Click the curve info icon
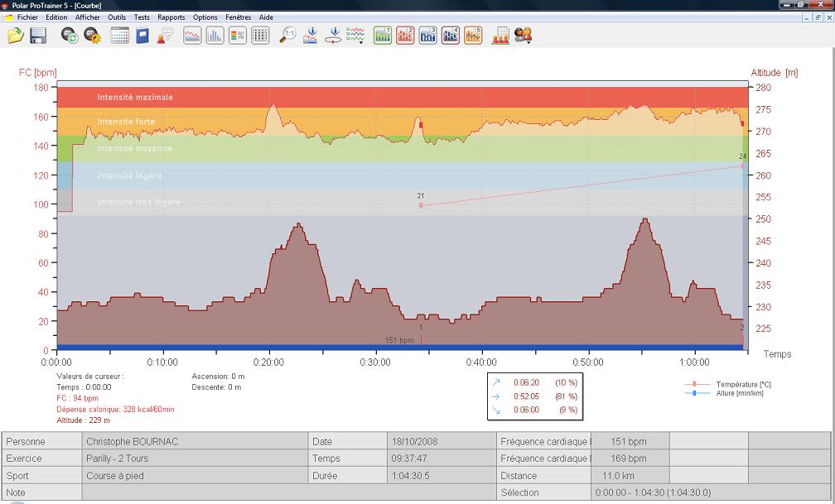Screen dimensions: 835x504 pyautogui.click(x=311, y=36)
